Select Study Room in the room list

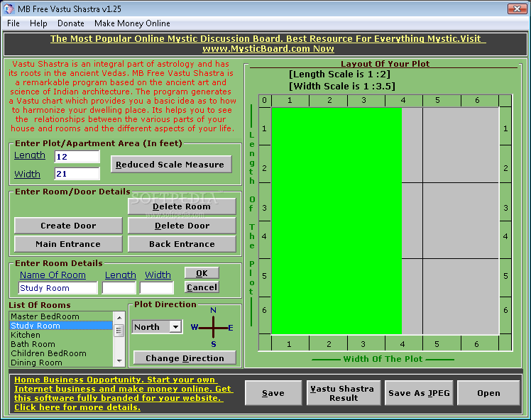coord(61,326)
